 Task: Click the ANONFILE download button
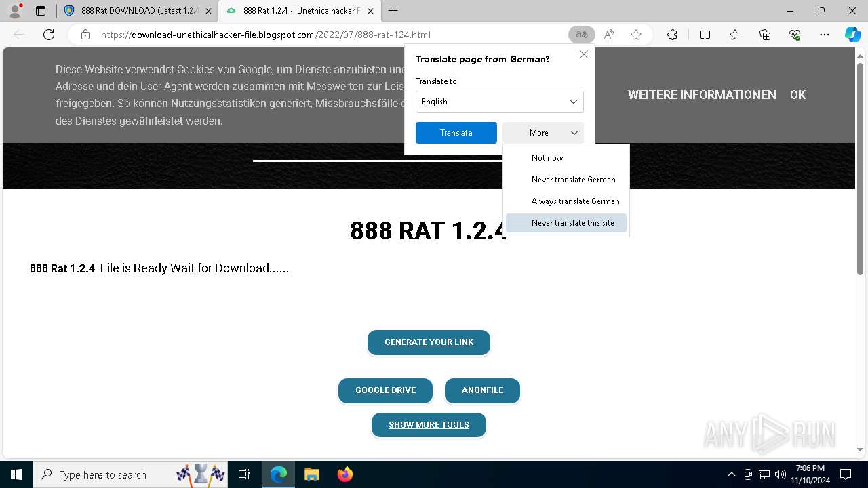482,390
